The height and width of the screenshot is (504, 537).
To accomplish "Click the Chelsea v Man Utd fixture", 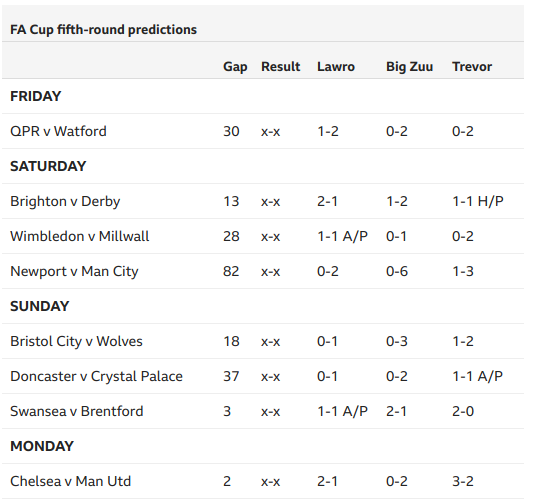I will pos(71,481).
